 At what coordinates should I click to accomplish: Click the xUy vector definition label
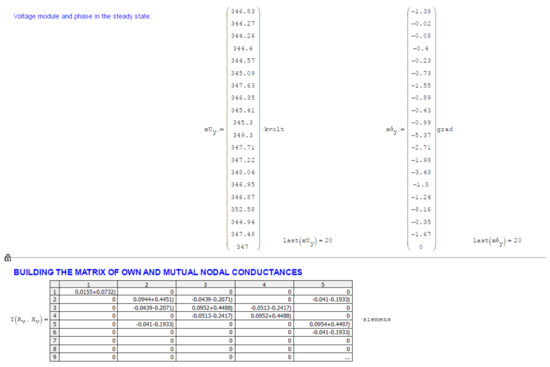(x=214, y=130)
